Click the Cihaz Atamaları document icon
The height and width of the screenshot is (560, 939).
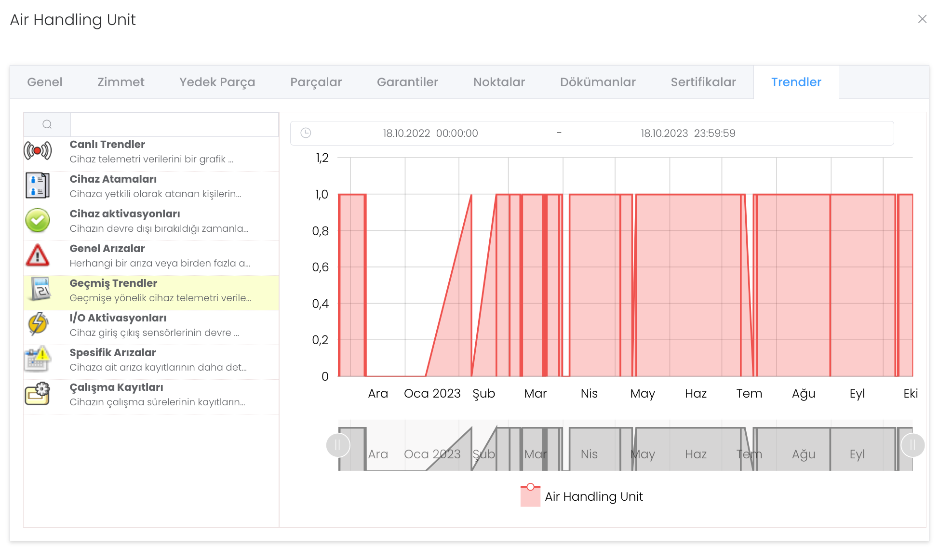(38, 186)
